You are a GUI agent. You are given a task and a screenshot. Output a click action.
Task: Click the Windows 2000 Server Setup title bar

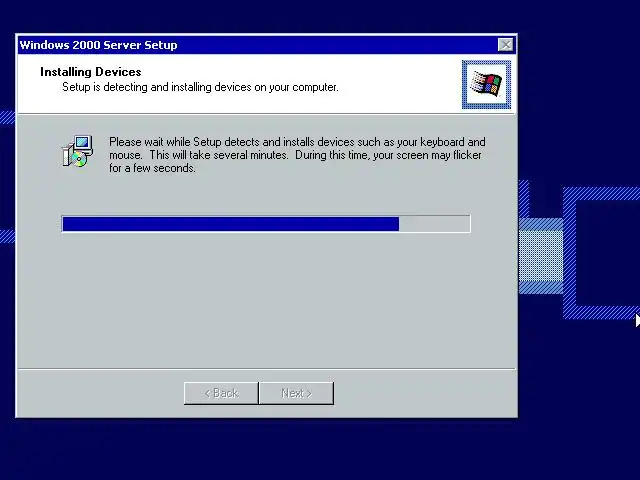click(266, 44)
